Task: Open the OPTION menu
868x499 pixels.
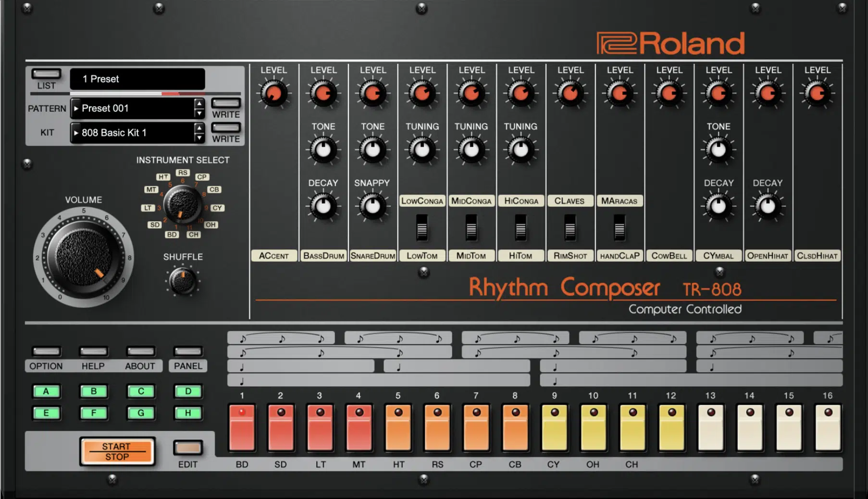Action: pos(46,351)
